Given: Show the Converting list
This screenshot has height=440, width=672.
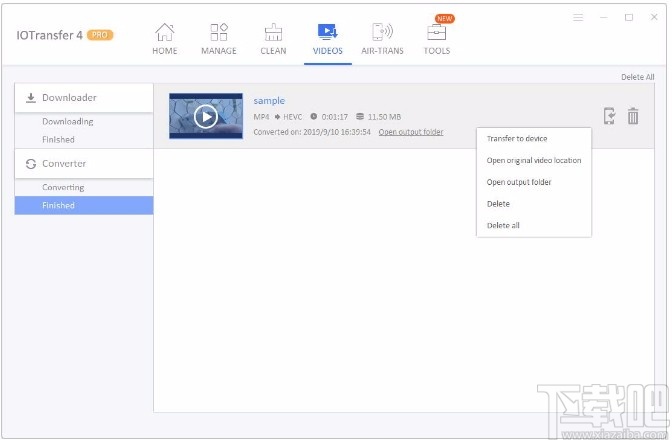Looking at the screenshot, I should (63, 187).
